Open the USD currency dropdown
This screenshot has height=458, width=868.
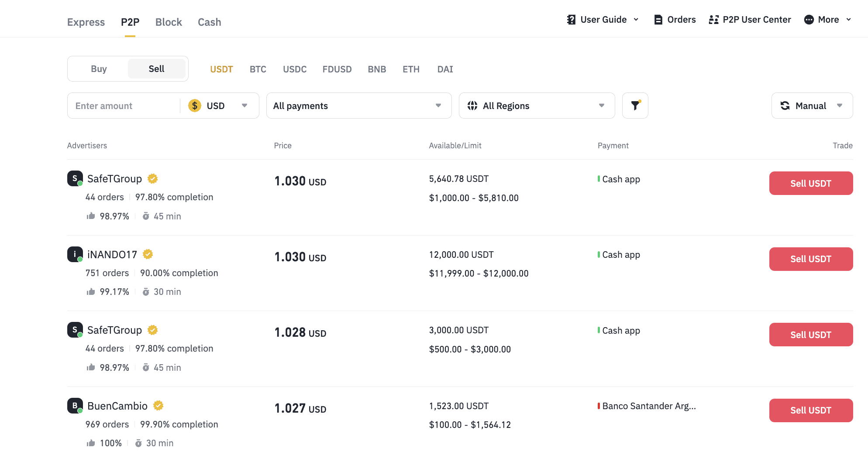pos(218,106)
